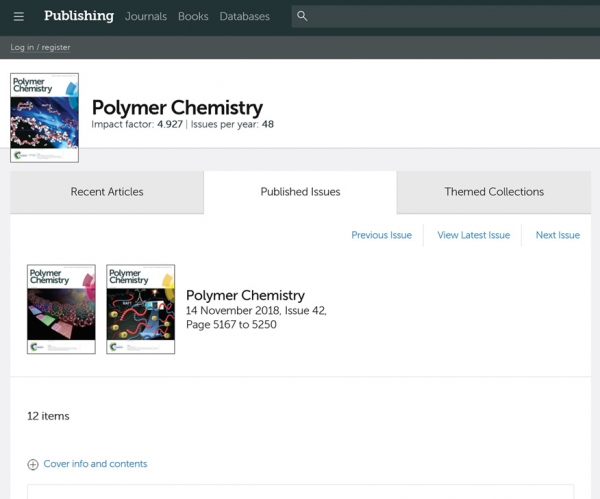The image size is (600, 499).
Task: Click Cover info and contents link
Action: click(x=95, y=464)
